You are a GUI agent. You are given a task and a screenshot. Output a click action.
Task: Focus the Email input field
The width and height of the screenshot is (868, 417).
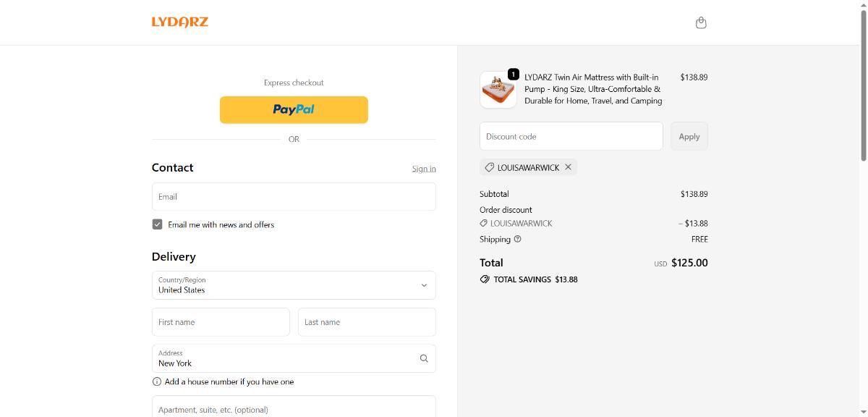tap(294, 196)
